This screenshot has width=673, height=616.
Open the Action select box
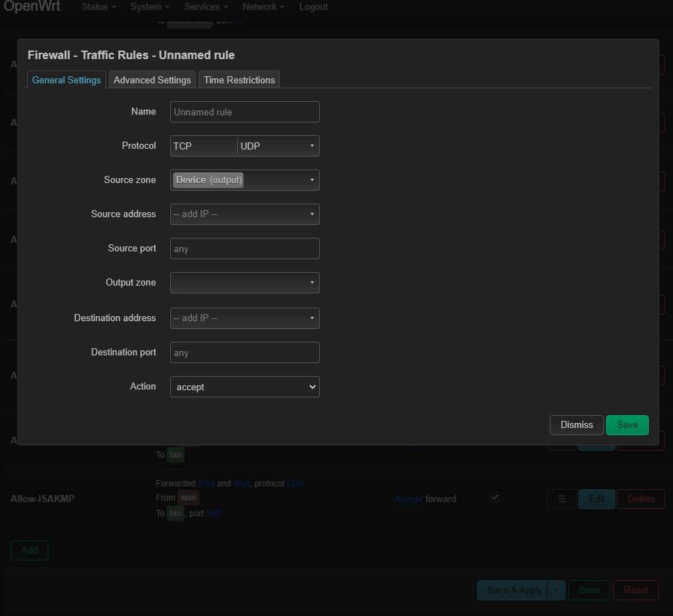coord(244,387)
